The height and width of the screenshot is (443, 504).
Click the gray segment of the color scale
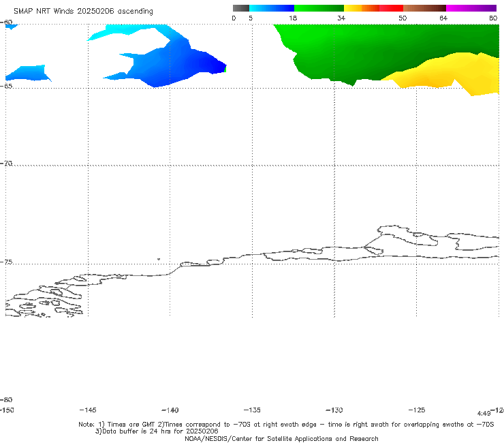point(241,8)
